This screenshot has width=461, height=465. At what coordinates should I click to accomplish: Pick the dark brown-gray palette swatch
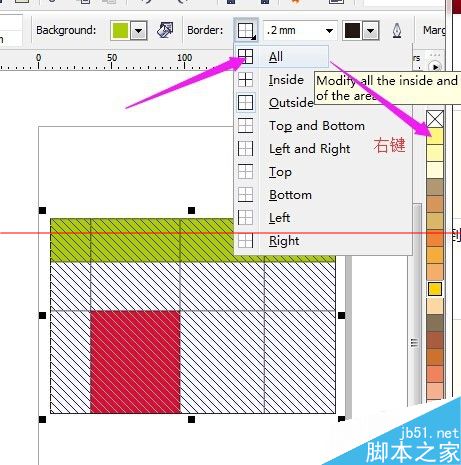(435, 323)
